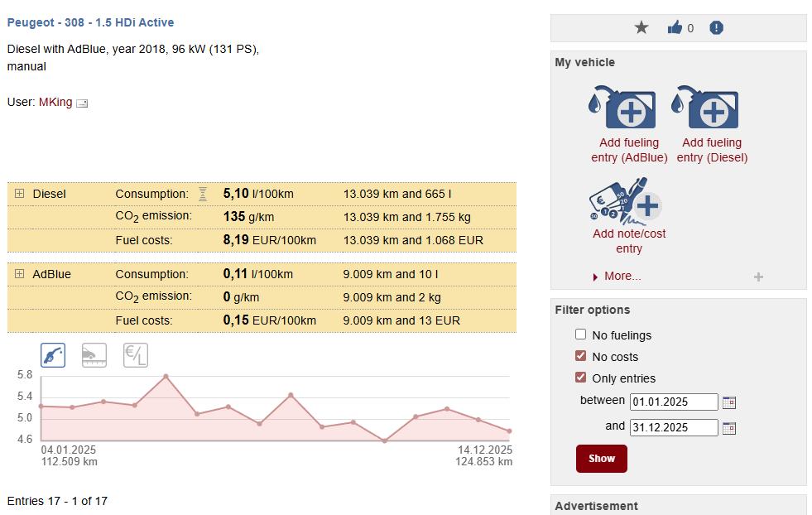Click the last data point on the chart

click(x=509, y=431)
